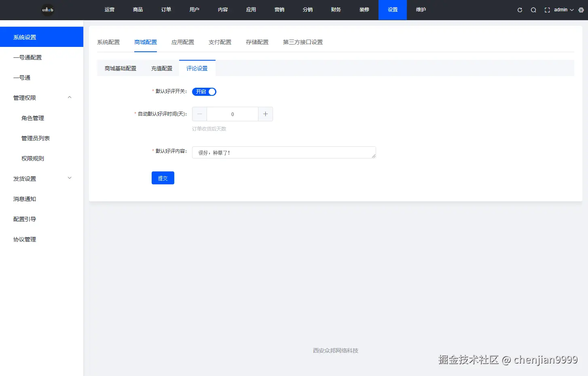Open the 分销 top menu
The image size is (588, 376).
308,10
